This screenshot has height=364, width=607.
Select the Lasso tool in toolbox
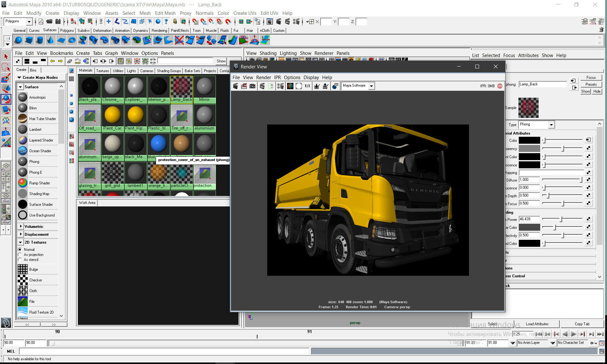[6, 67]
